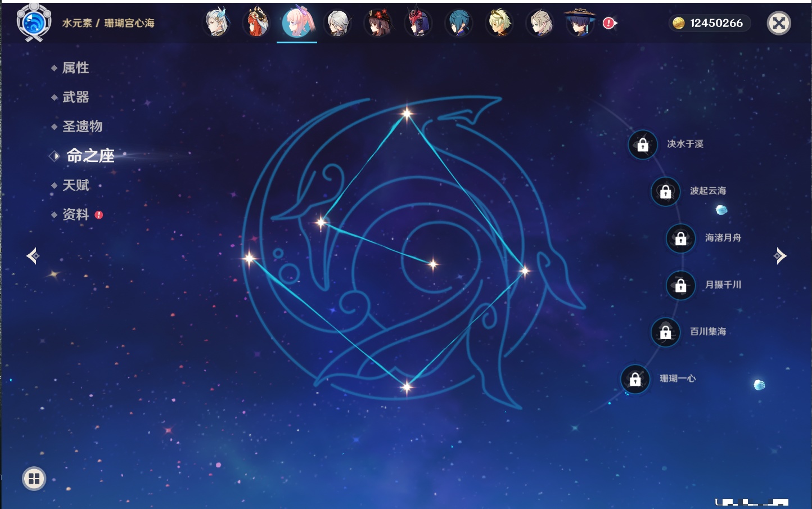Select the blonde-haired character avatar
812x509 pixels.
coord(499,22)
